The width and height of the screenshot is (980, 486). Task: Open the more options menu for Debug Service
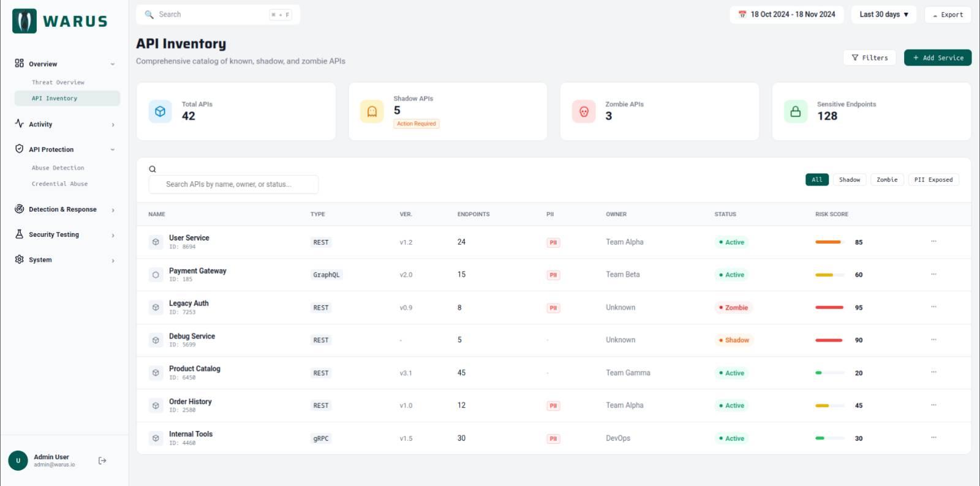pos(933,340)
